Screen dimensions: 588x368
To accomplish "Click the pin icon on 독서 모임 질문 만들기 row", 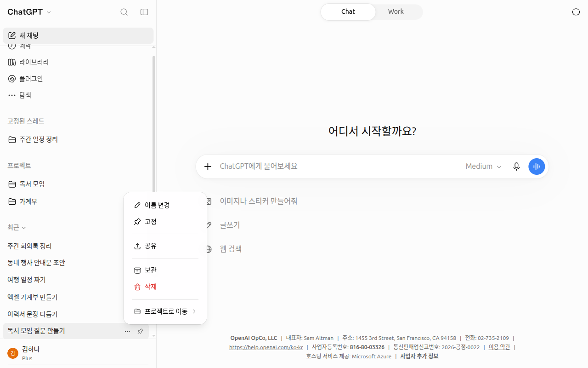I will tap(141, 331).
